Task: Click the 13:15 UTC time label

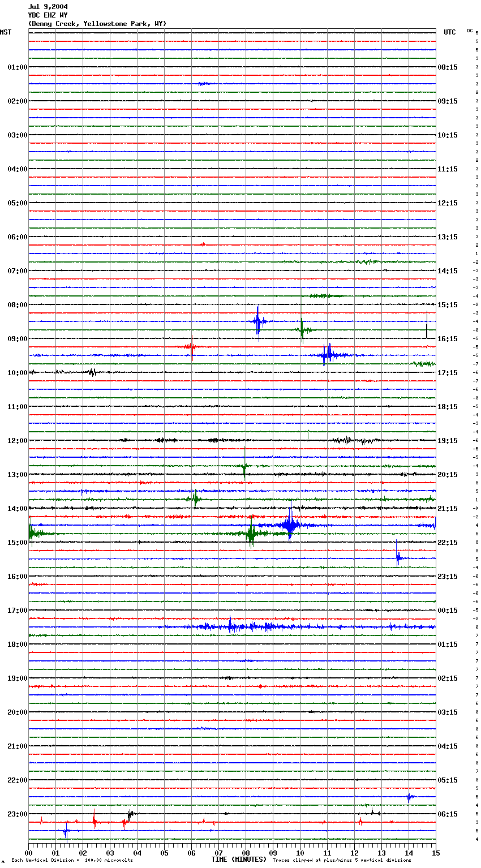Action: click(448, 237)
